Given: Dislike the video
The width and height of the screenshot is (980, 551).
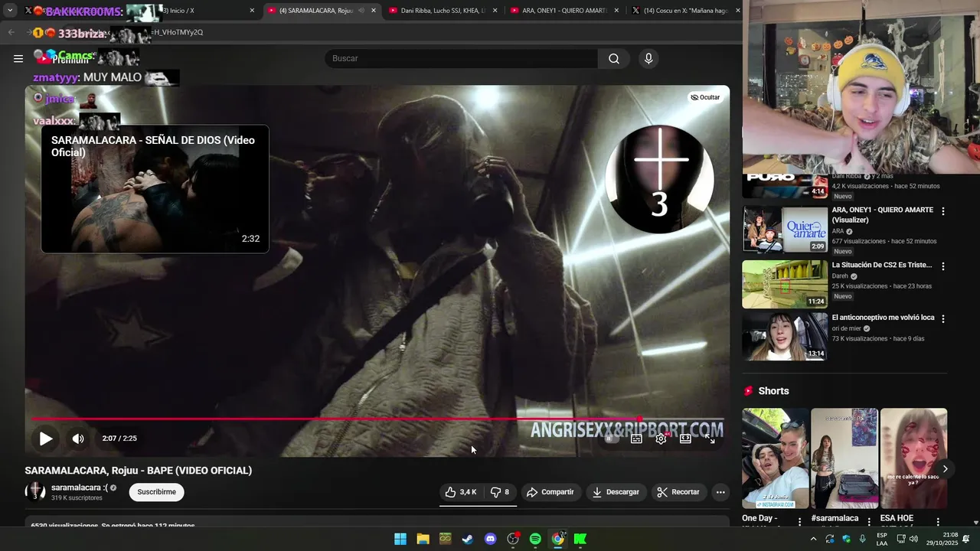Looking at the screenshot, I should coord(500,492).
